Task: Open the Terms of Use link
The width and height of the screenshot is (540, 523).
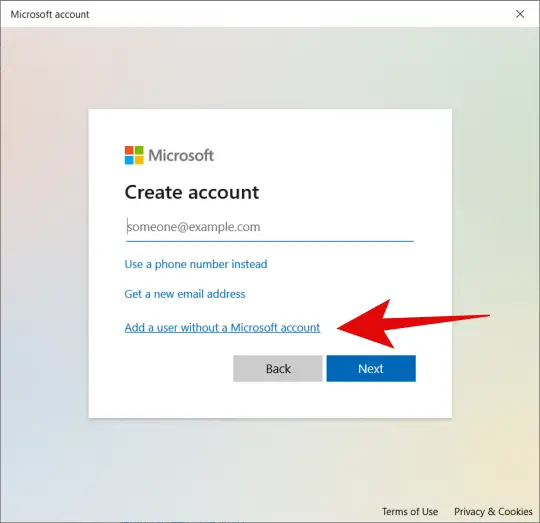Action: point(410,512)
